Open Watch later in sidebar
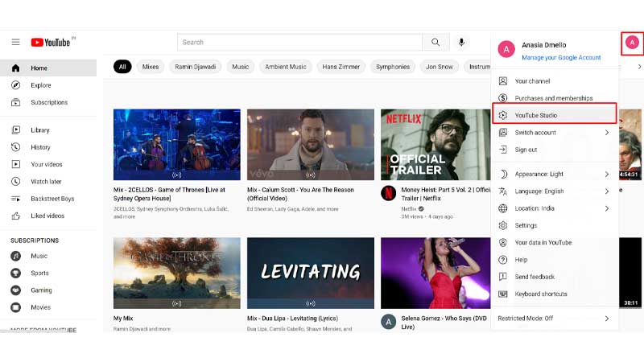Image resolution: width=644 pixels, height=362 pixels. coord(48,182)
